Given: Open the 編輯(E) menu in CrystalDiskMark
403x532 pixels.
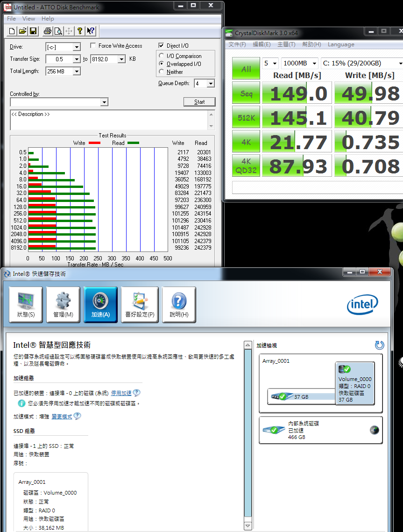Looking at the screenshot, I should [x=262, y=44].
